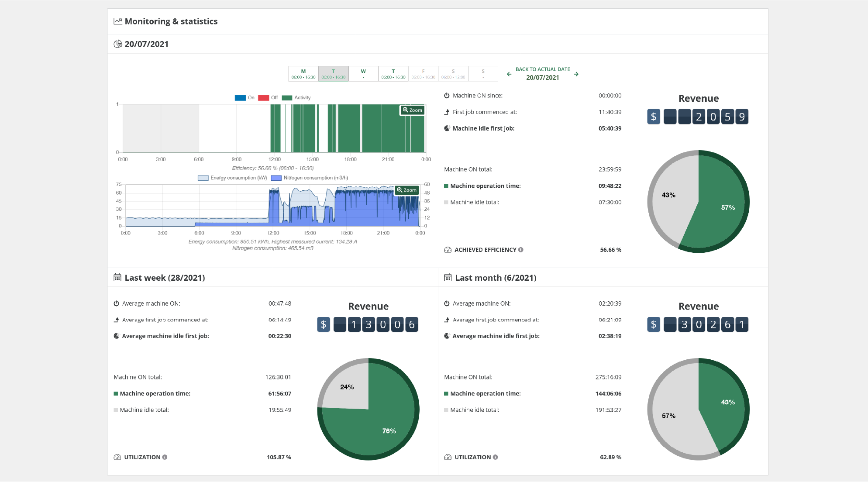Select the Thursday 06:00 - 16:30 tab

(x=393, y=74)
